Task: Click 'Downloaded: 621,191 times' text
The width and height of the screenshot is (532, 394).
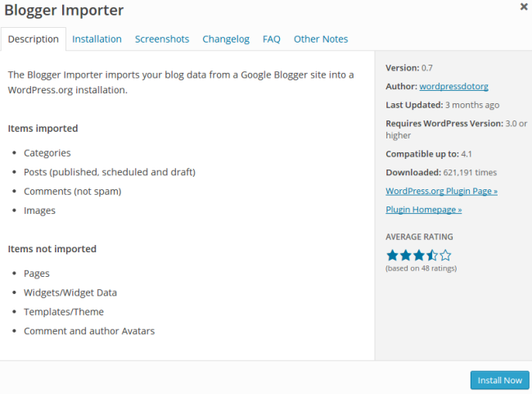Action: pyautogui.click(x=441, y=173)
